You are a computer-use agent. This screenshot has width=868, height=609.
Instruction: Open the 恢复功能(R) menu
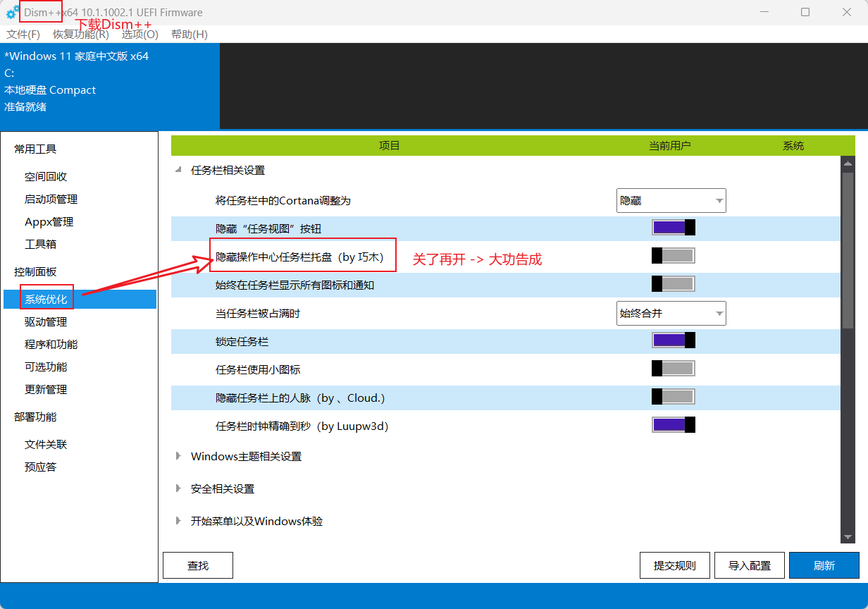coord(81,35)
